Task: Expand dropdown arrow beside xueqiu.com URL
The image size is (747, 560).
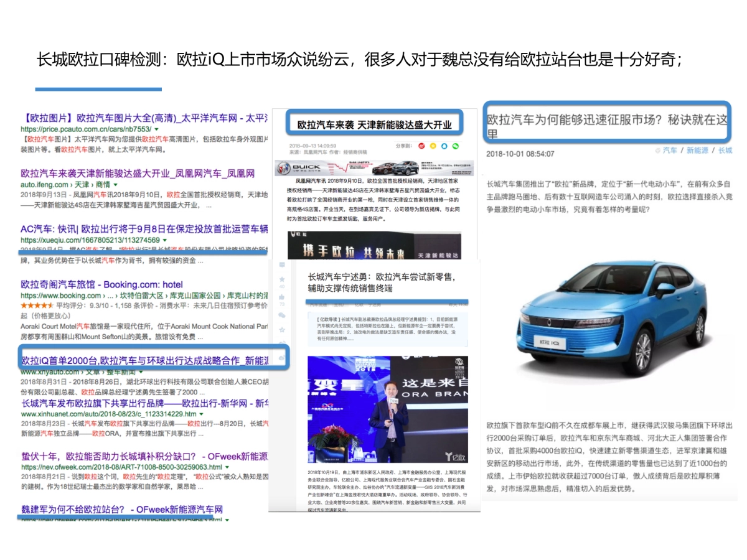Action: pos(165,240)
